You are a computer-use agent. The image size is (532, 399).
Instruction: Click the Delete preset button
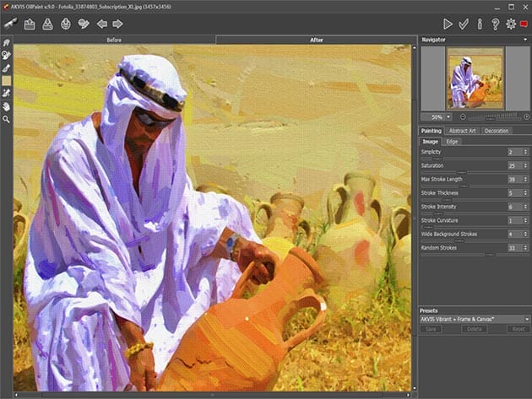[475, 329]
